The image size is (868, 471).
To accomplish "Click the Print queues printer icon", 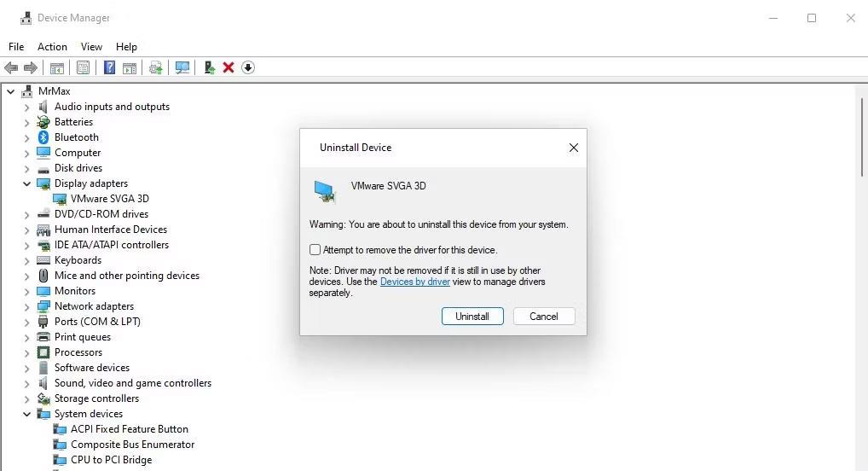I will tap(43, 337).
